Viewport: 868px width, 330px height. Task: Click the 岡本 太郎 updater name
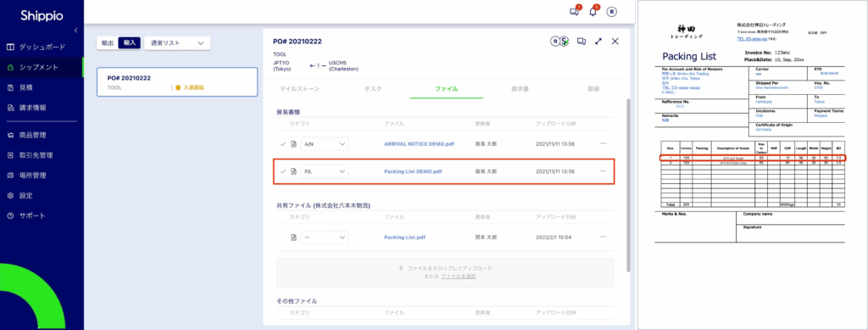click(486, 238)
